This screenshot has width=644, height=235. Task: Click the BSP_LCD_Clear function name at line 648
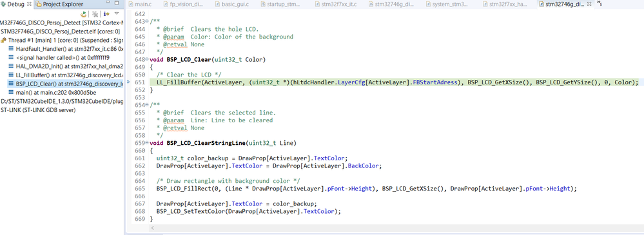tap(189, 60)
